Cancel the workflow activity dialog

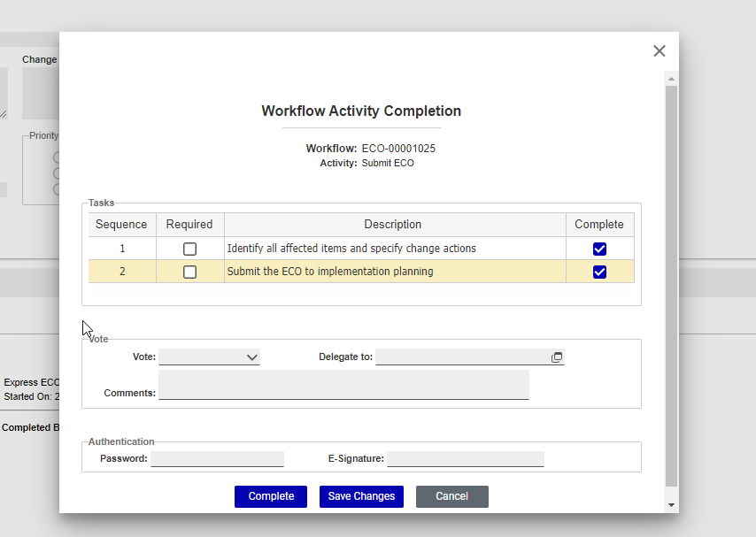[x=452, y=496]
